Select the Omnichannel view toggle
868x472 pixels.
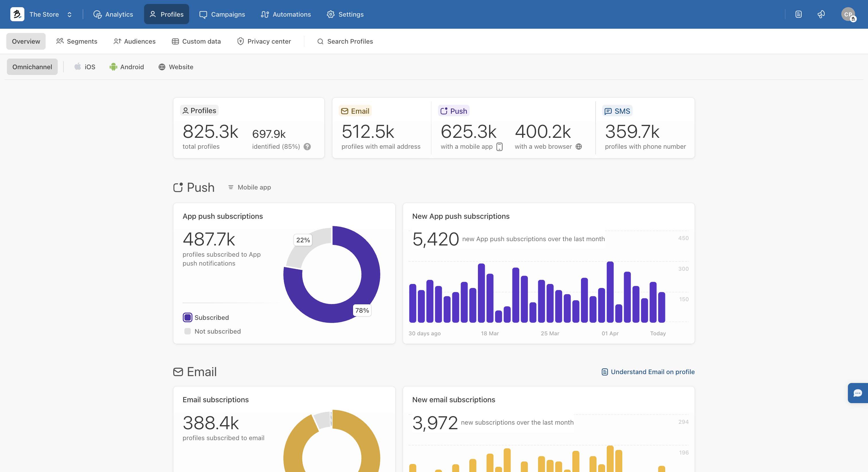32,67
